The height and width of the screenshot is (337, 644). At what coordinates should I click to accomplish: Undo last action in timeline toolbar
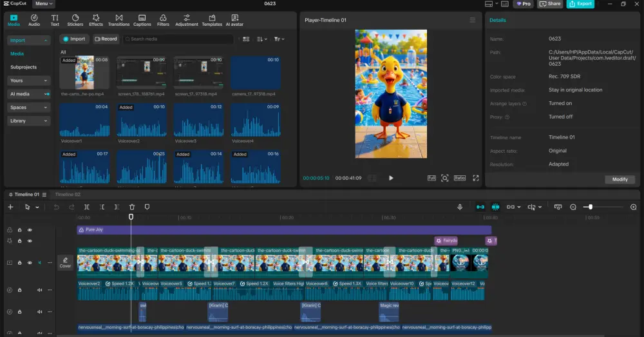[x=56, y=207]
